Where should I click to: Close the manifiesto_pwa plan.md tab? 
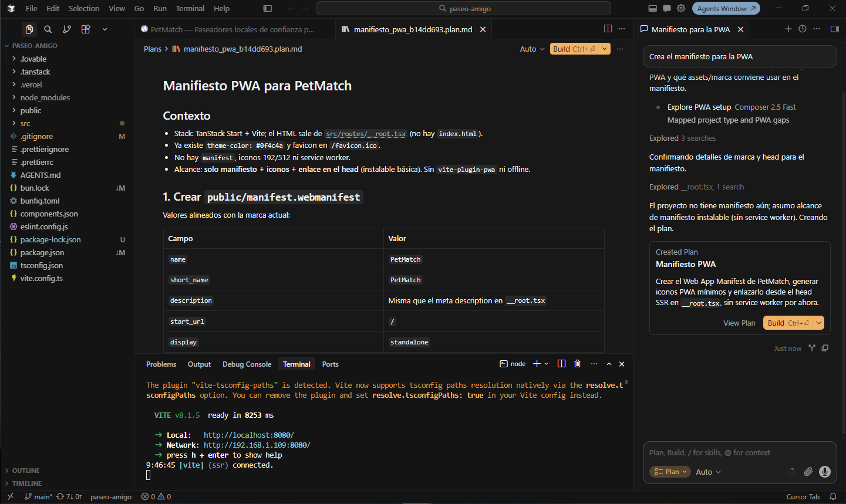pos(483,29)
